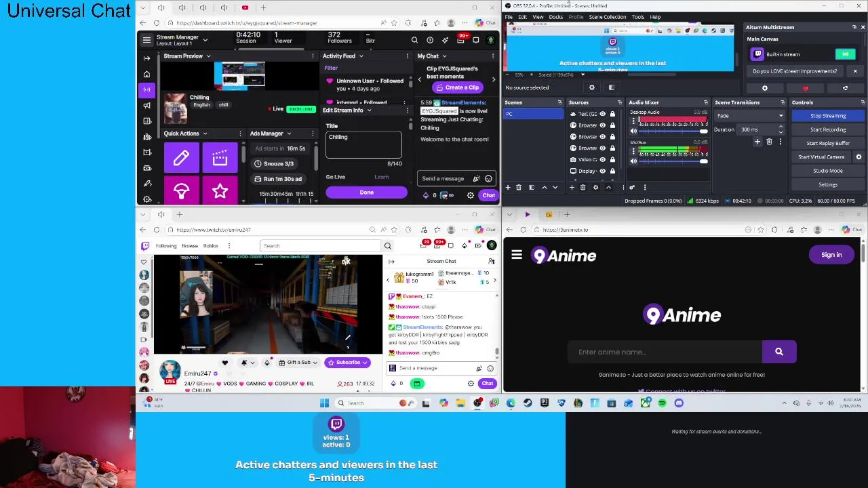The height and width of the screenshot is (488, 868).
Task: Open OBS Scene Collection menu
Action: 607,17
